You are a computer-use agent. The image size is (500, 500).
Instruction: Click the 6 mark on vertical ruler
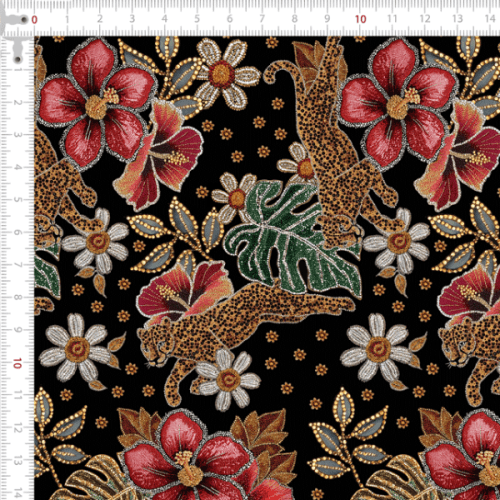17,232
